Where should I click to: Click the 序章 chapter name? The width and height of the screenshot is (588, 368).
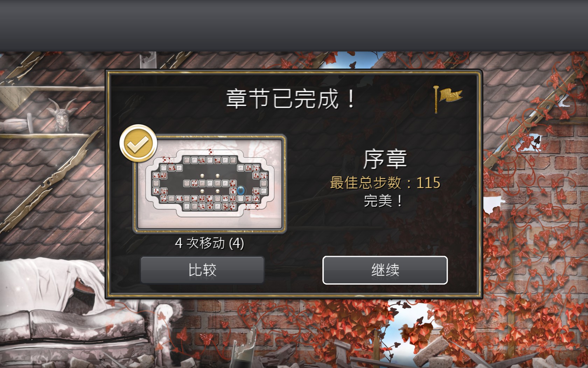385,159
